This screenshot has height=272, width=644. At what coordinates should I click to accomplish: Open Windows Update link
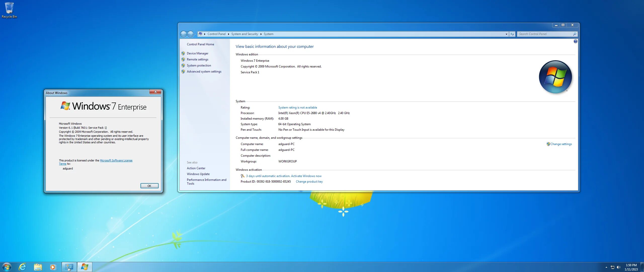coord(198,174)
